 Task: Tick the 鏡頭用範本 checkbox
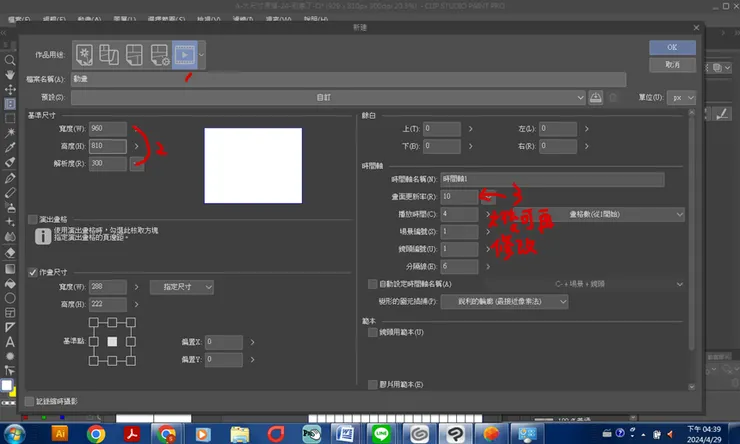tap(372, 332)
